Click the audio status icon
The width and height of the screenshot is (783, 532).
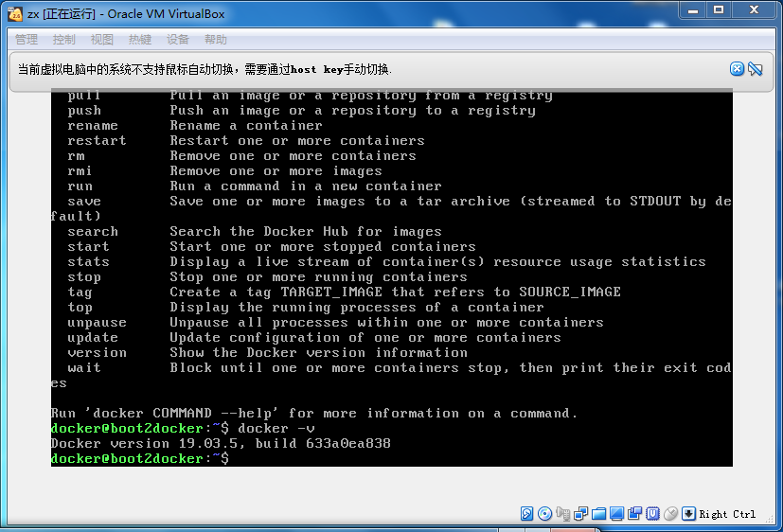pyautogui.click(x=562, y=513)
